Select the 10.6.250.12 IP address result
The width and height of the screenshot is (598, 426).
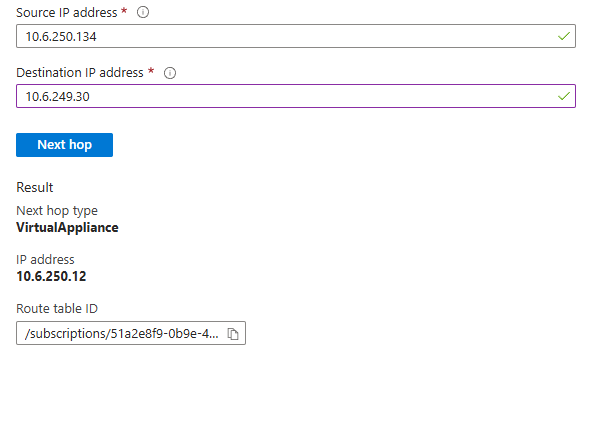(x=51, y=276)
